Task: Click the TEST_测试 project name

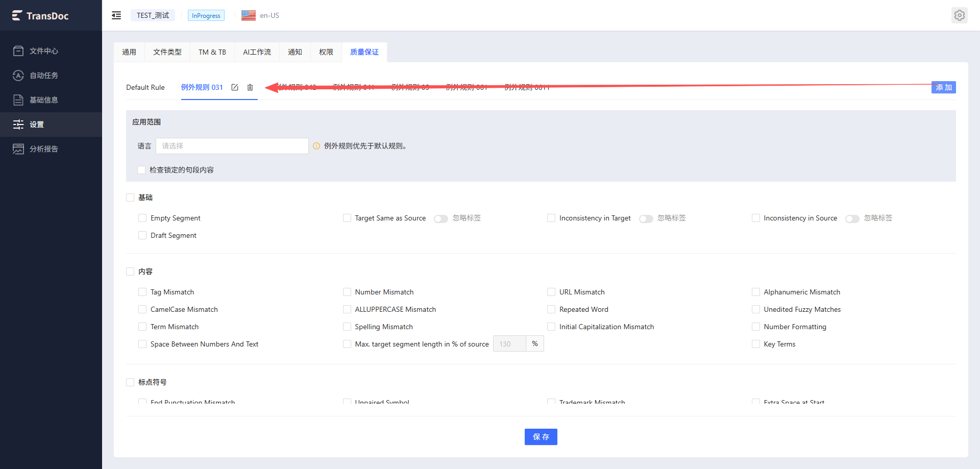Action: click(153, 15)
